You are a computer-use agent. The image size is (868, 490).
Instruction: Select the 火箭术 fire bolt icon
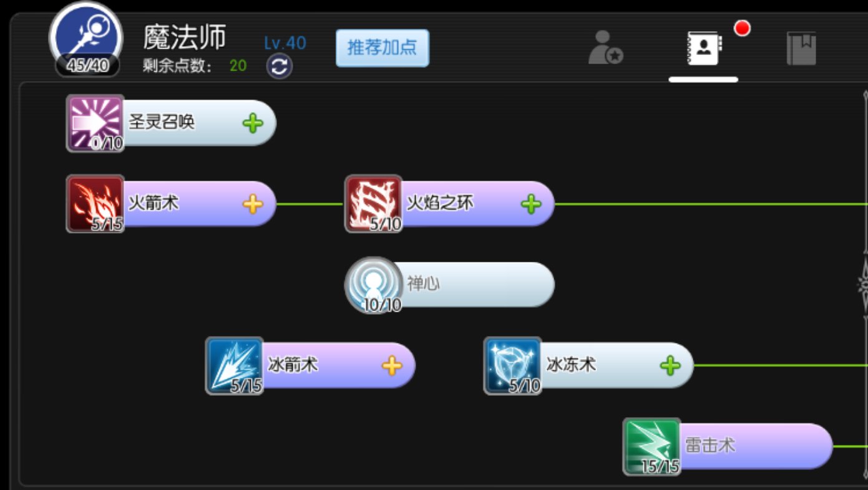click(x=95, y=204)
